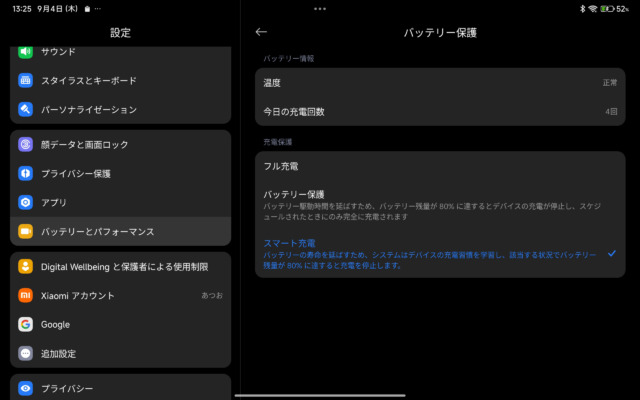The width and height of the screenshot is (640, 400).
Task: Tap the 13:25 clock in status bar
Action: pos(22,9)
